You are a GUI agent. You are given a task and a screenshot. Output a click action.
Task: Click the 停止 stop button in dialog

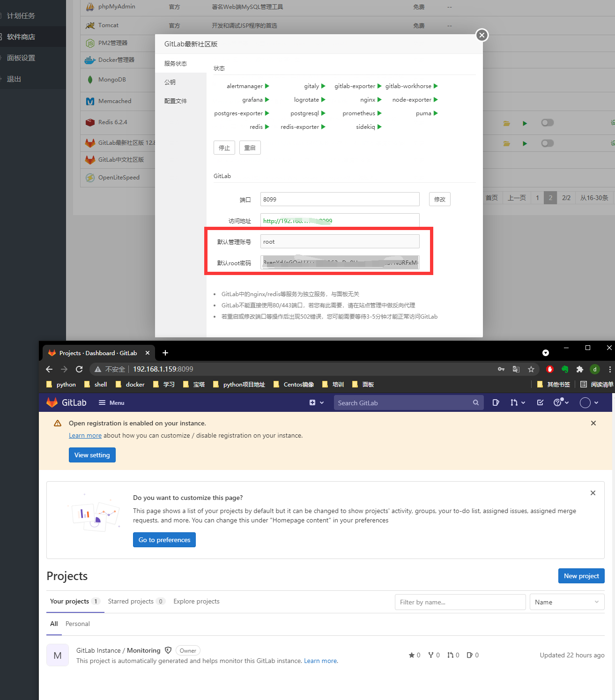tap(224, 148)
